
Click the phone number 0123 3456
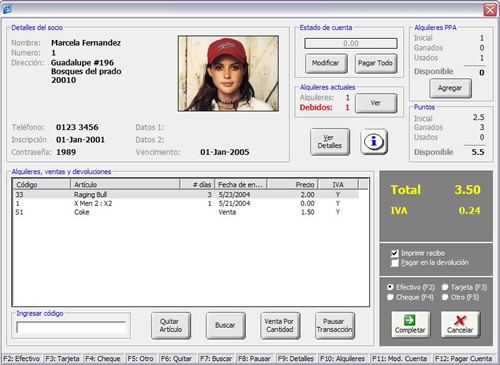[x=77, y=127]
